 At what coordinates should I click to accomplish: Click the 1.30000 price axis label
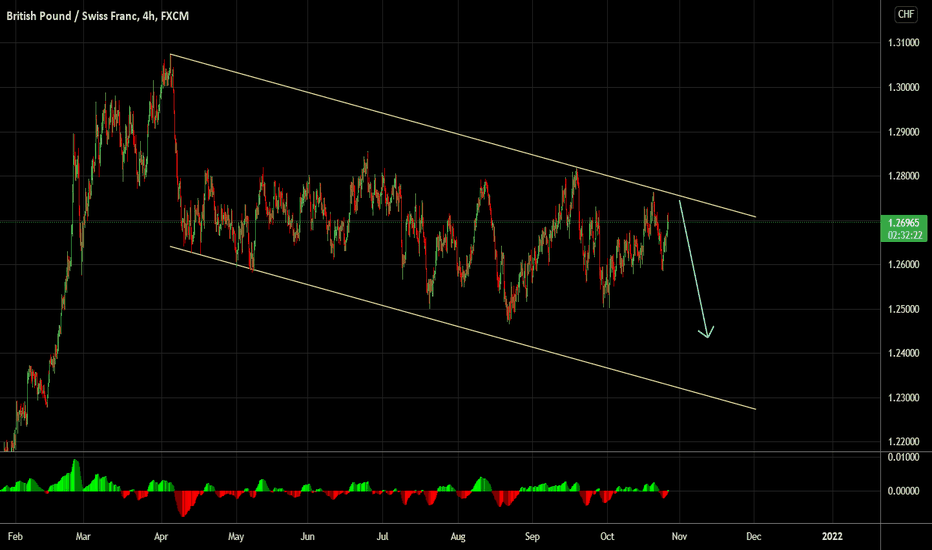903,87
